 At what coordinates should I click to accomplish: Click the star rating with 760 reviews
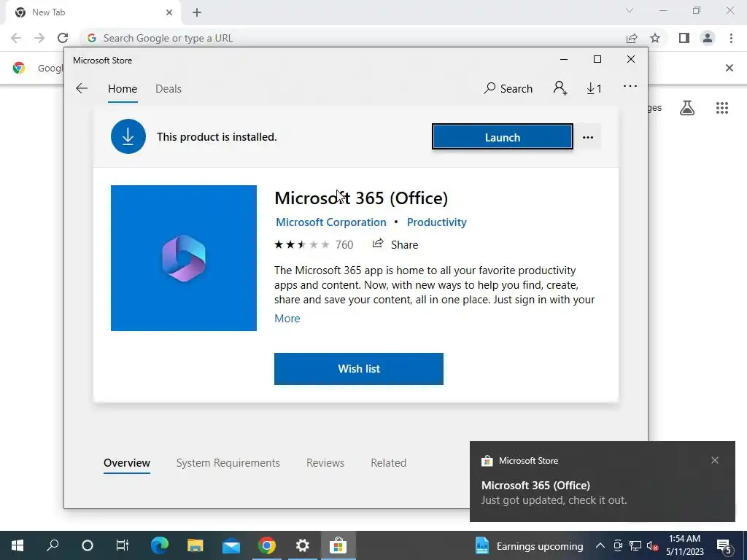tap(314, 245)
